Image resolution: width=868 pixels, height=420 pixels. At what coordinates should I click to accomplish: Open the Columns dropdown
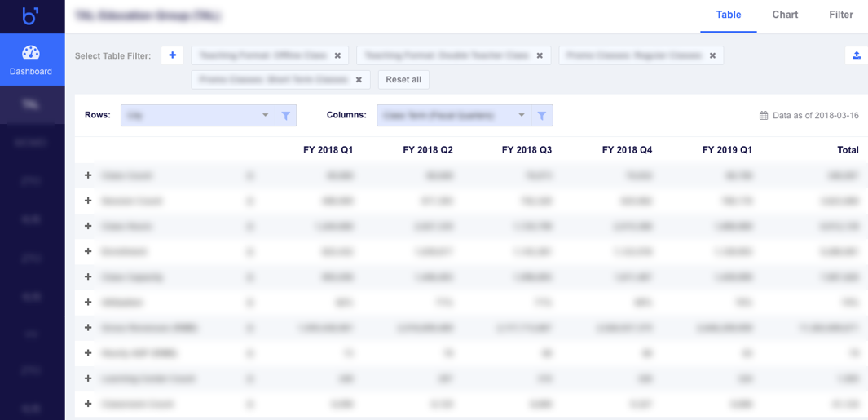[453, 116]
